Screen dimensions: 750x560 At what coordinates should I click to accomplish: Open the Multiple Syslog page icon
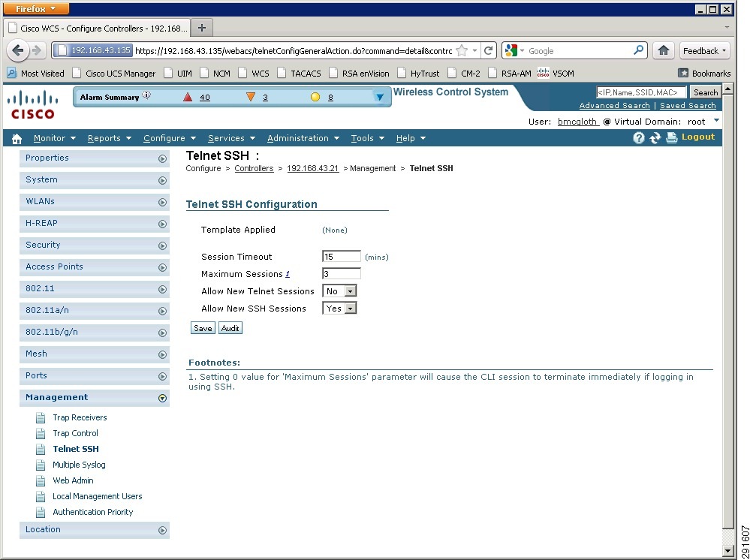[x=41, y=465]
